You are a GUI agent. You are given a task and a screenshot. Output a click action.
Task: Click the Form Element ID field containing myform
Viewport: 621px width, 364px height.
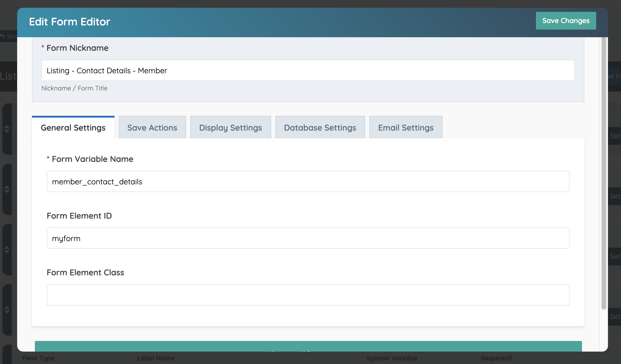[308, 238]
